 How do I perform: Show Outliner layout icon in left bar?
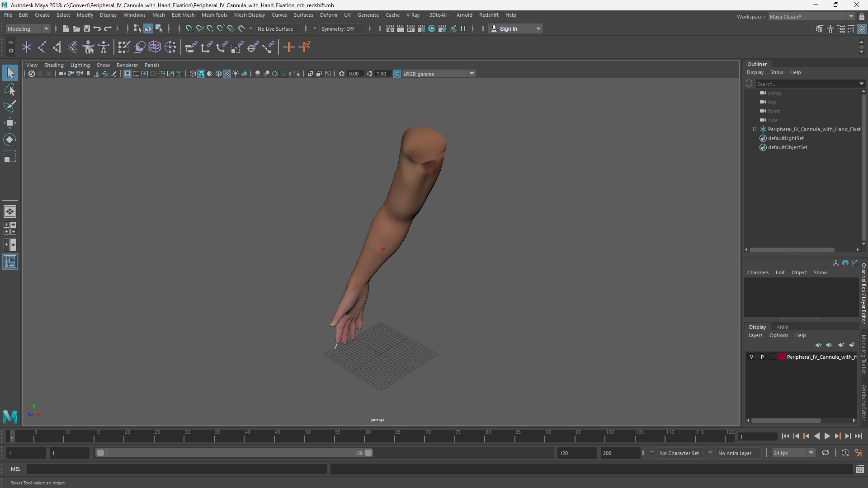(10, 262)
